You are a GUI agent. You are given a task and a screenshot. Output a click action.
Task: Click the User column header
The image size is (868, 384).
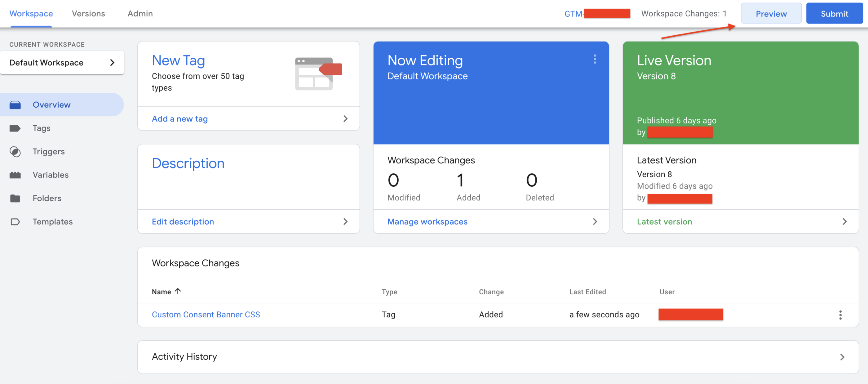(667, 292)
